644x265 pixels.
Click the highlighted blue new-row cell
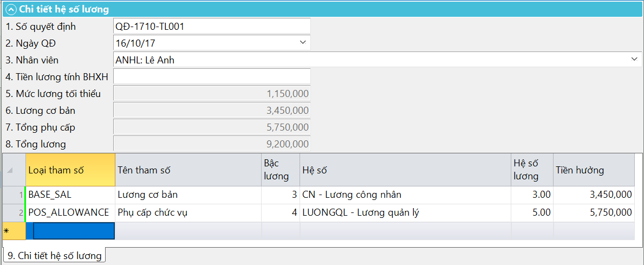(70, 231)
